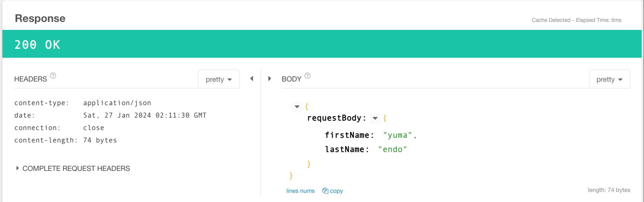Click the right arrow panel expand icon
Image resolution: width=644 pixels, height=202 pixels.
tap(269, 79)
